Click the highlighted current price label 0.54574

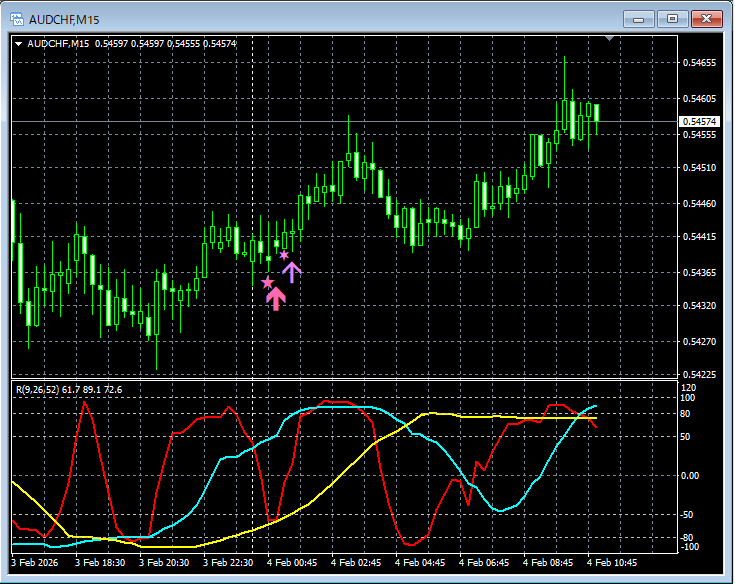click(x=699, y=121)
